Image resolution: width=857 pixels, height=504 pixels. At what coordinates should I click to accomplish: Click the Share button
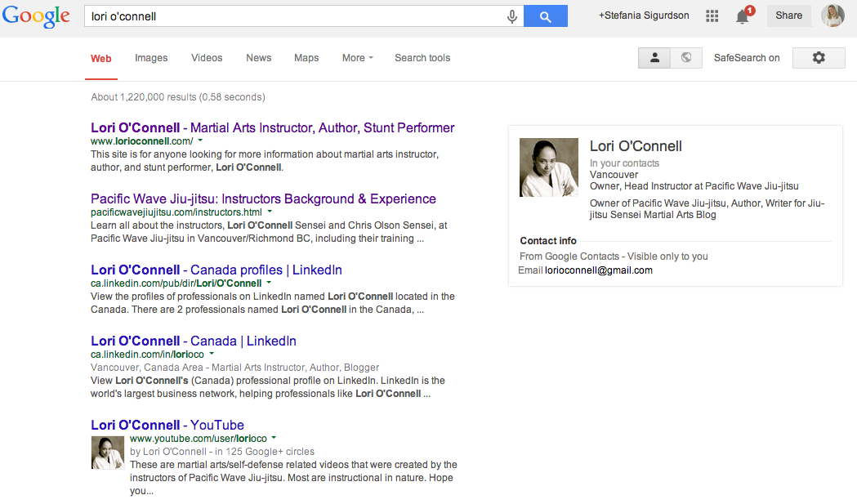pyautogui.click(x=788, y=16)
